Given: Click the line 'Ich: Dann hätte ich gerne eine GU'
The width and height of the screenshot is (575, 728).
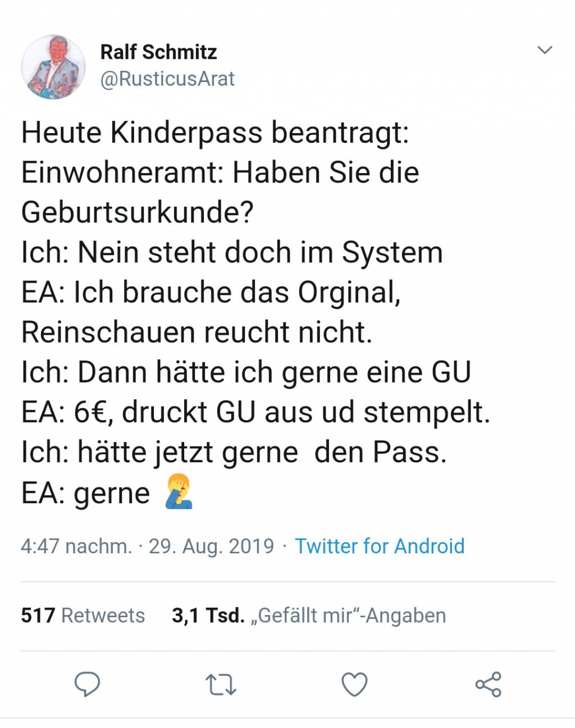Looking at the screenshot, I should [x=246, y=372].
